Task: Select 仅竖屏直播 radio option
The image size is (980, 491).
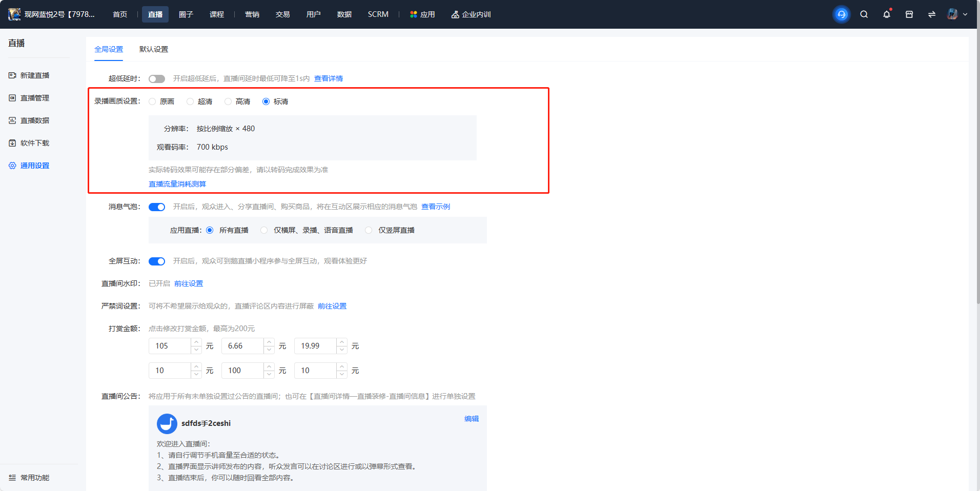Action: [x=391, y=230]
